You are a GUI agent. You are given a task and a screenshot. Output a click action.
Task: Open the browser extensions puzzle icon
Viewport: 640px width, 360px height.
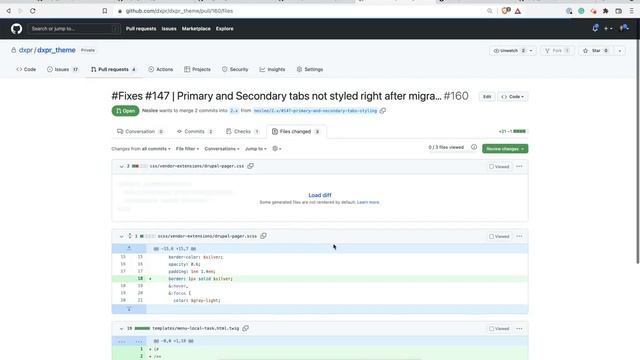606,11
